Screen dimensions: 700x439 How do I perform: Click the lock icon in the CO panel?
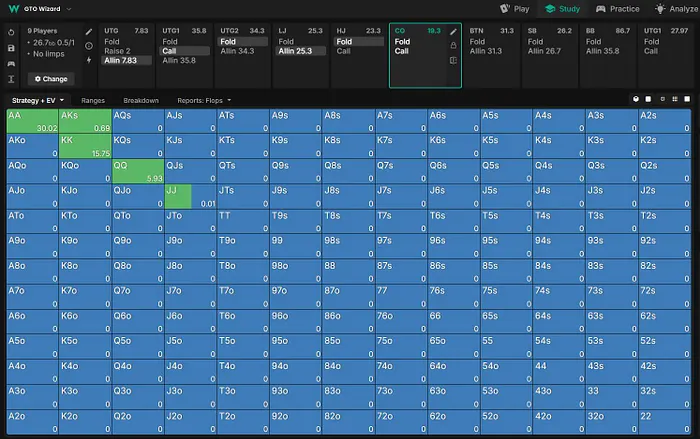point(453,46)
